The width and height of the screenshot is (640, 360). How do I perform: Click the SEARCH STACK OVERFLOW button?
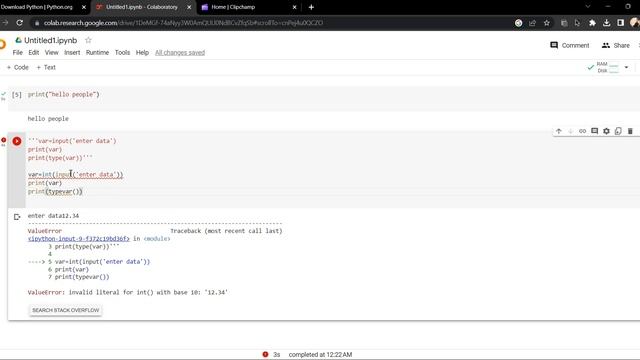(x=65, y=310)
